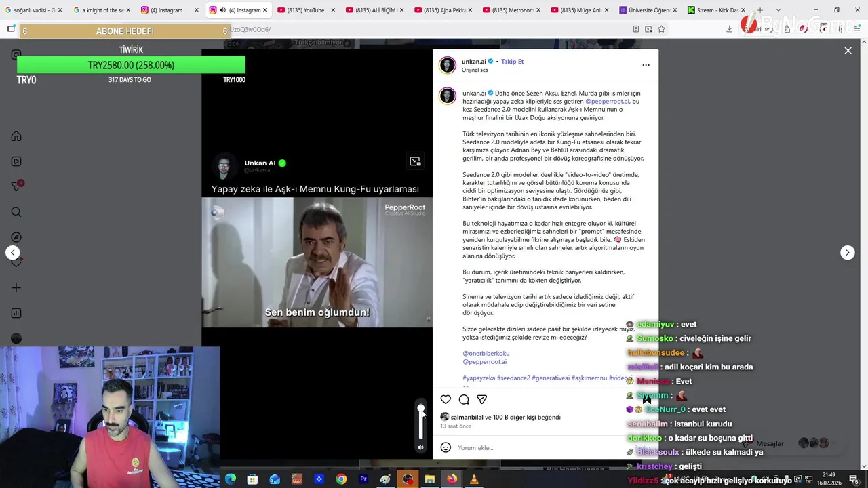Open @onerbiberkoku mention link
Screen dimensions: 868x488
(486, 354)
